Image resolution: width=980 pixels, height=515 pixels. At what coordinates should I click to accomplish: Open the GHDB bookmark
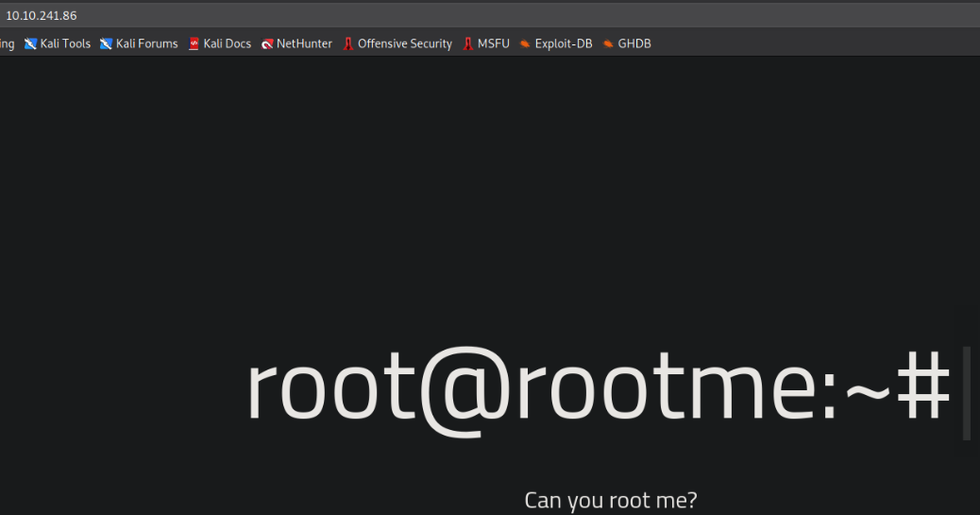click(627, 43)
